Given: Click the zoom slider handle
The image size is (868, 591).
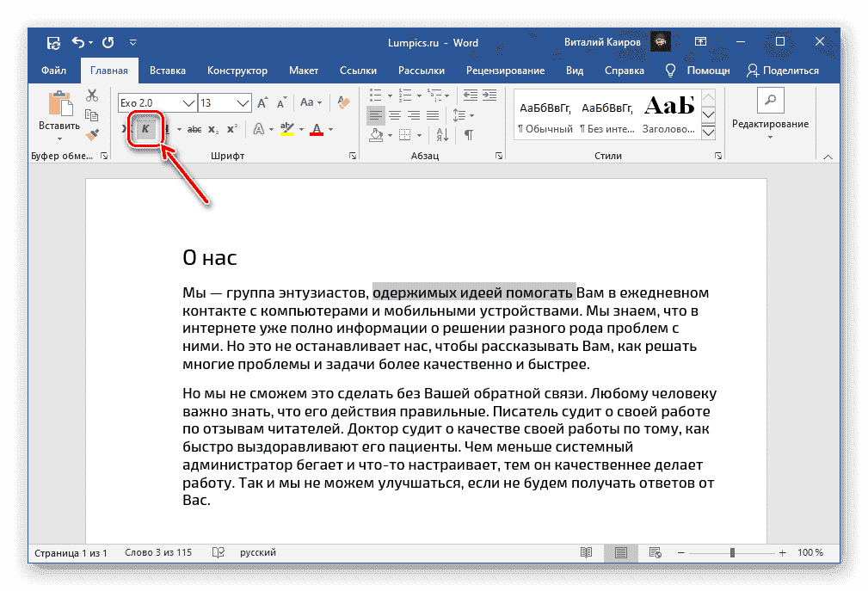Looking at the screenshot, I should [730, 552].
